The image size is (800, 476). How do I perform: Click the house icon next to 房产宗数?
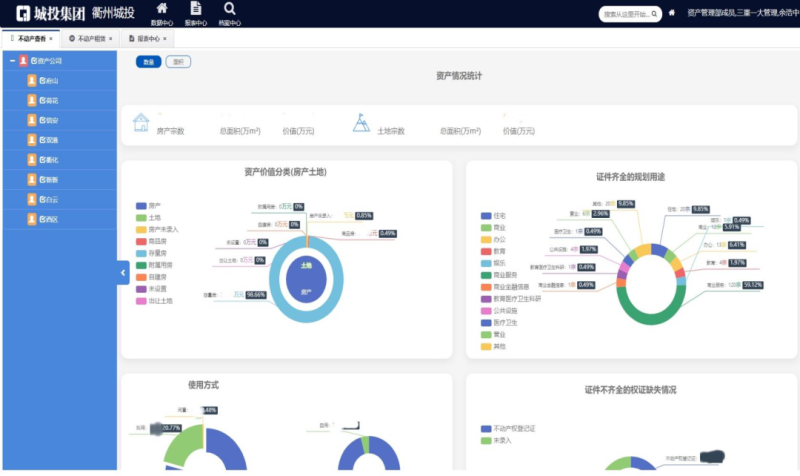141,122
